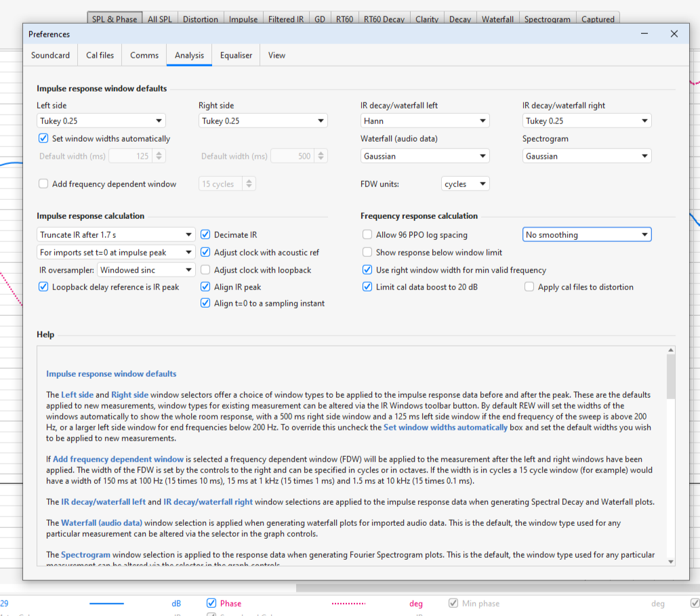The height and width of the screenshot is (616, 700).
Task: Click the Spectrogram help link
Action: [85, 555]
